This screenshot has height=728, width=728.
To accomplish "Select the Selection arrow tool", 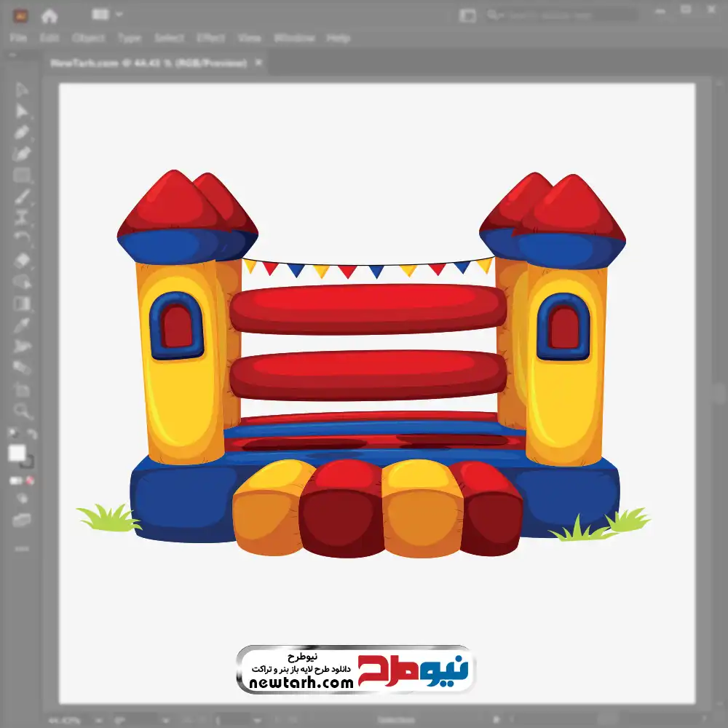I will pos(22,90).
